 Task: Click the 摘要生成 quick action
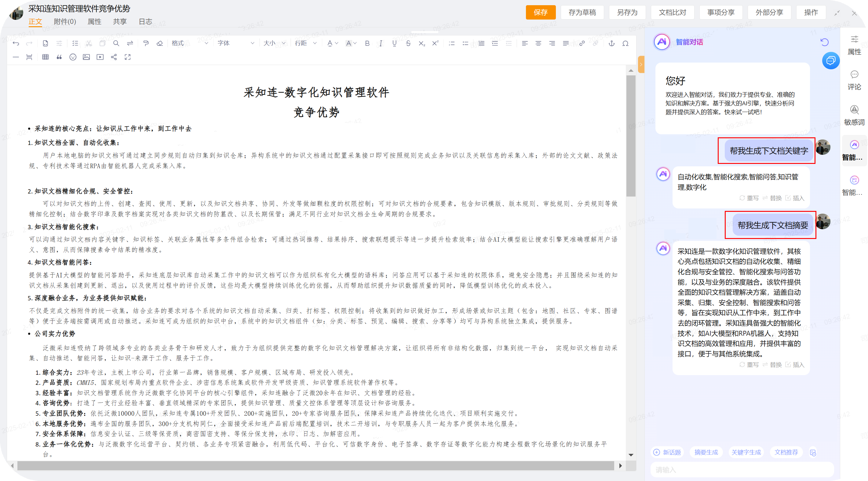(x=706, y=452)
